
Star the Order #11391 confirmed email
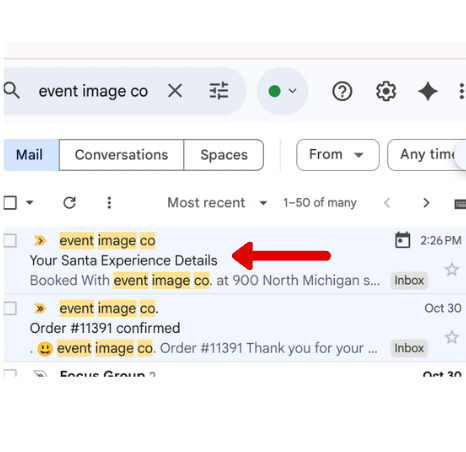(x=452, y=337)
